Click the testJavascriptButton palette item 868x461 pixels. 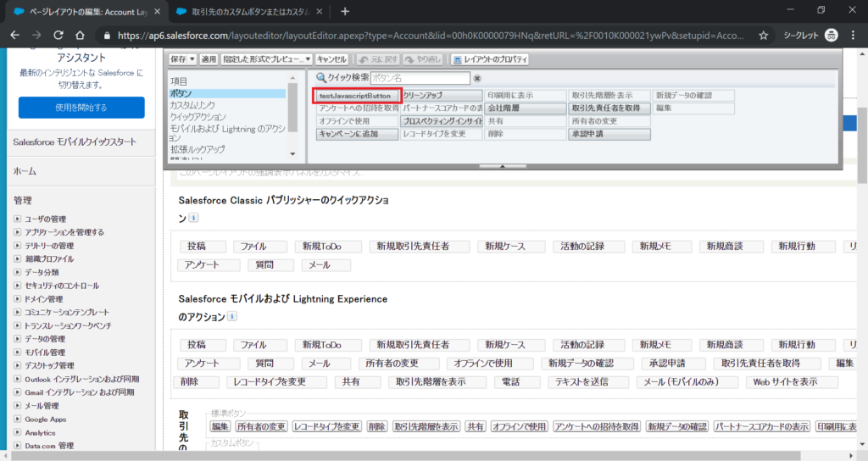(355, 97)
